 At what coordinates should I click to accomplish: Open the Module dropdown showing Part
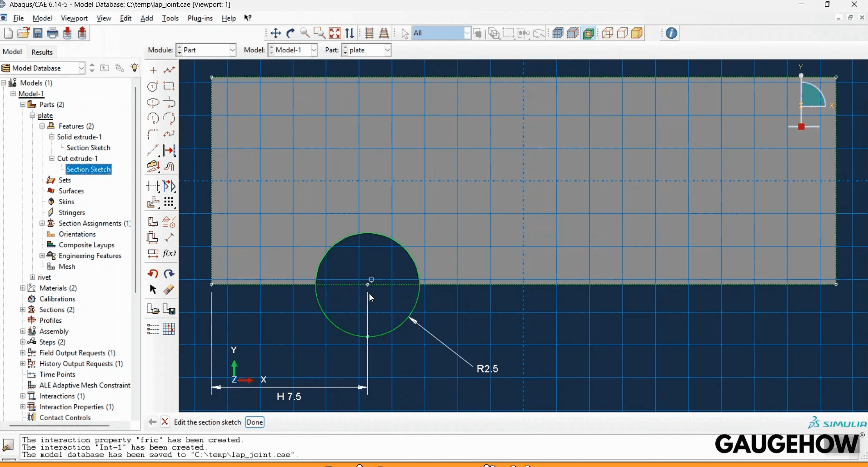232,50
